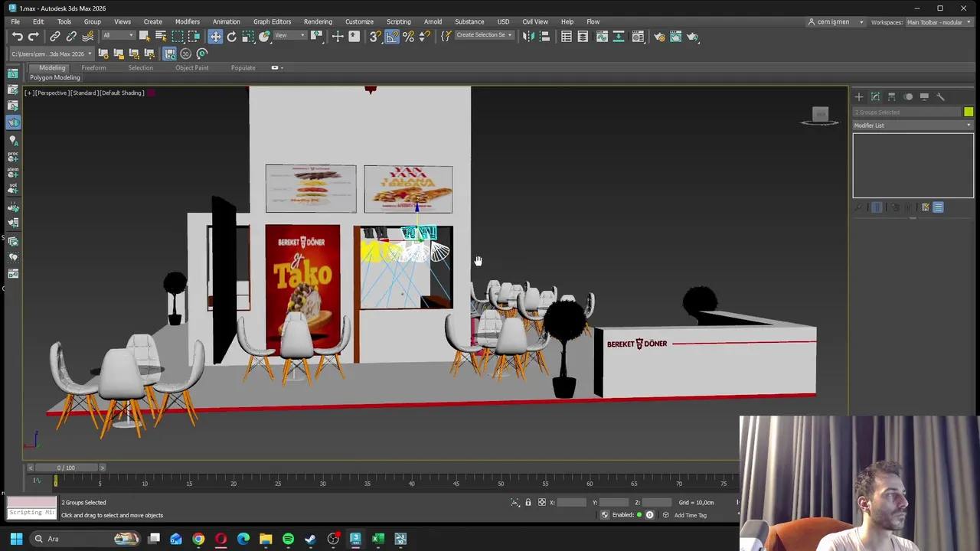Open Select by Name list
The height and width of the screenshot is (551, 980).
tap(161, 36)
